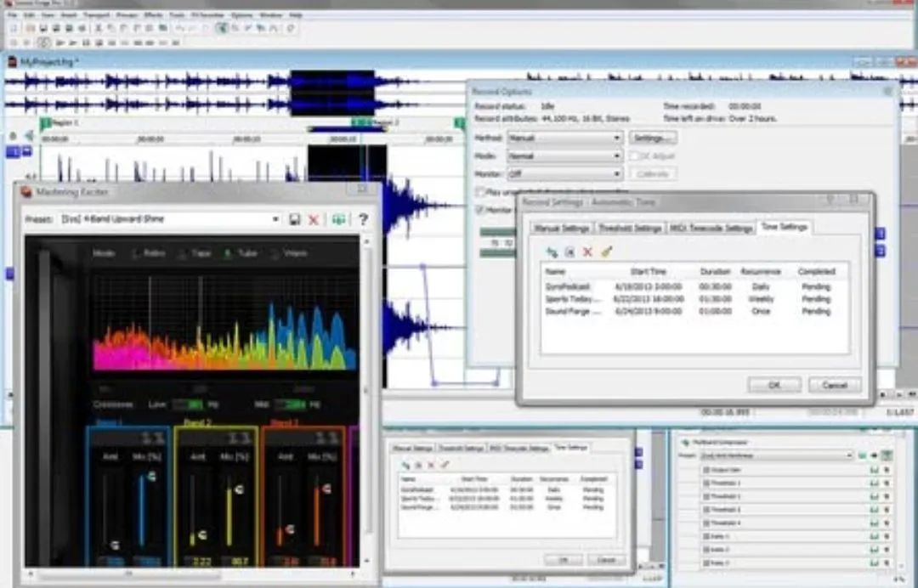Save preset in Mastering Exciter

(x=294, y=219)
